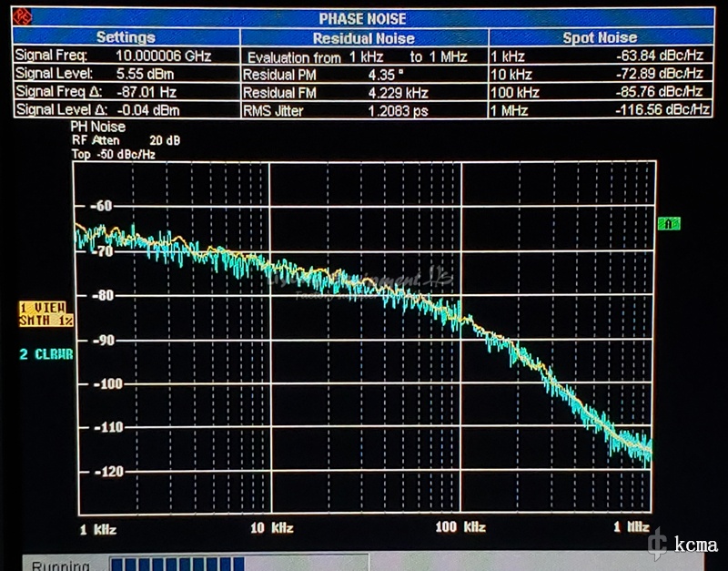The width and height of the screenshot is (728, 571).
Task: Open the Settings column header
Action: tap(126, 37)
